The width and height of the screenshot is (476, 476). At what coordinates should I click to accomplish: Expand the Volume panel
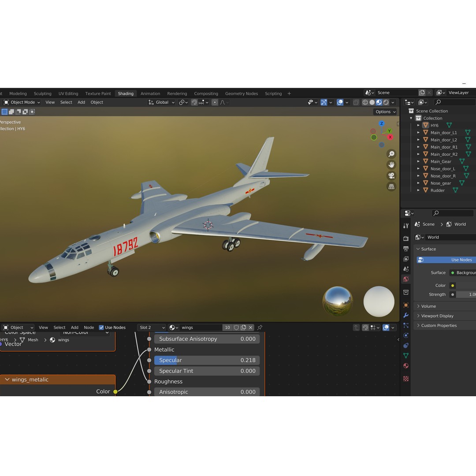coord(418,306)
